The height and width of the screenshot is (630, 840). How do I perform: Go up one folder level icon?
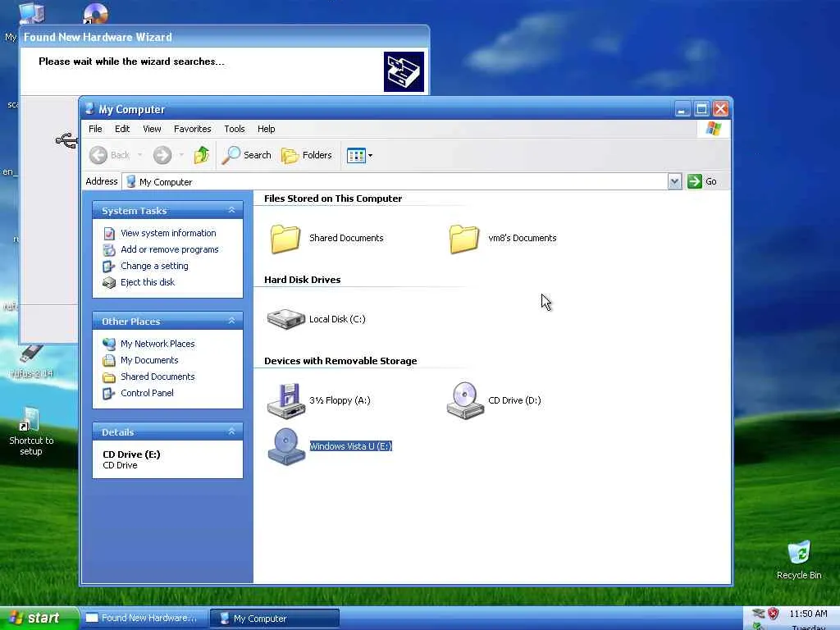point(202,155)
